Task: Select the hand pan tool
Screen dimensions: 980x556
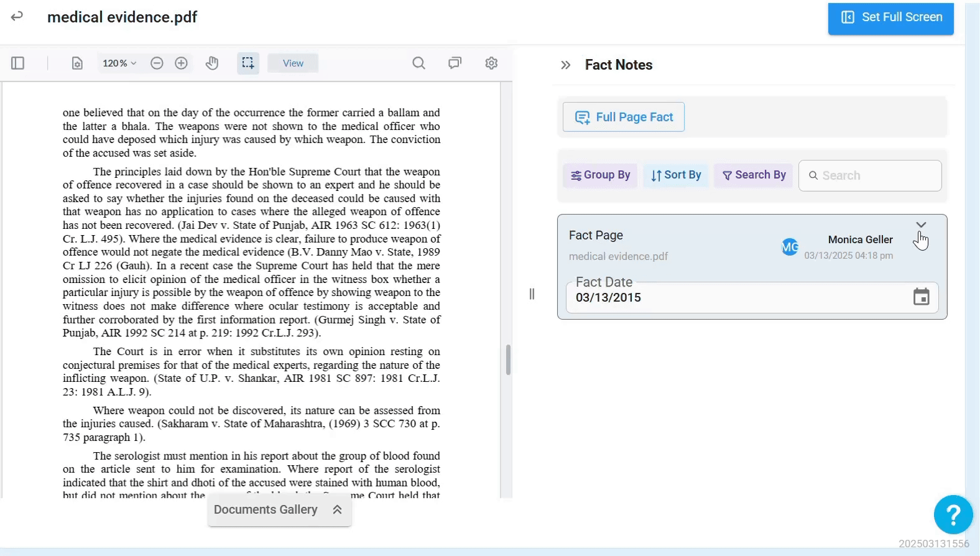Action: (x=212, y=63)
